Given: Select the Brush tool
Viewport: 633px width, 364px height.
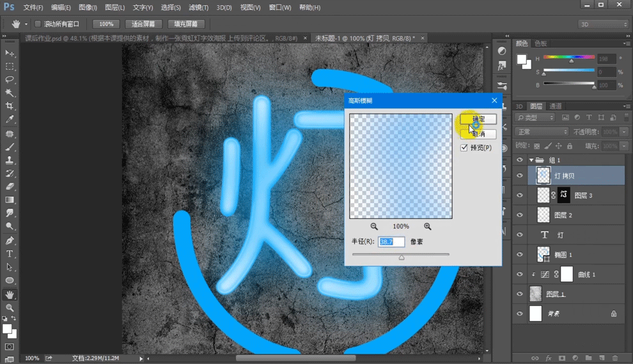Looking at the screenshot, I should pyautogui.click(x=10, y=147).
